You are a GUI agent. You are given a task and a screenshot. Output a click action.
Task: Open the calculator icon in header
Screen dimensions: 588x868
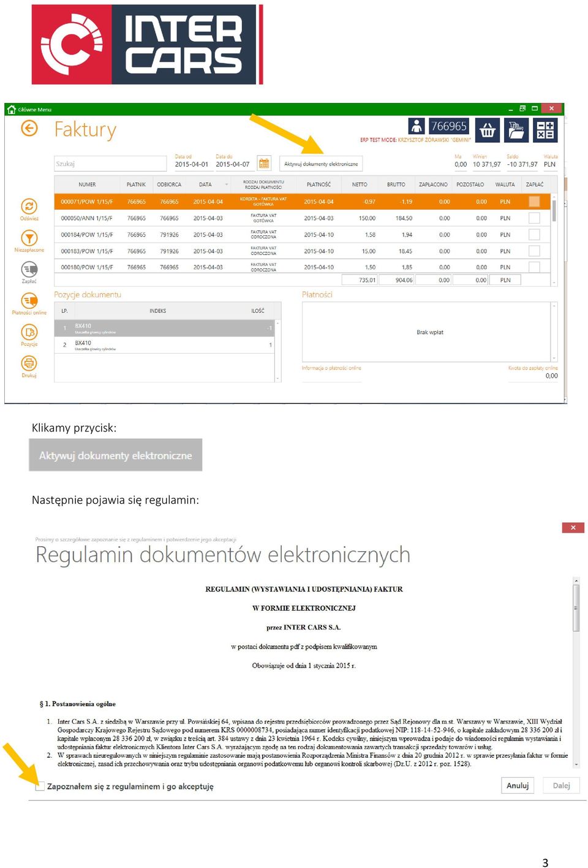(x=545, y=130)
